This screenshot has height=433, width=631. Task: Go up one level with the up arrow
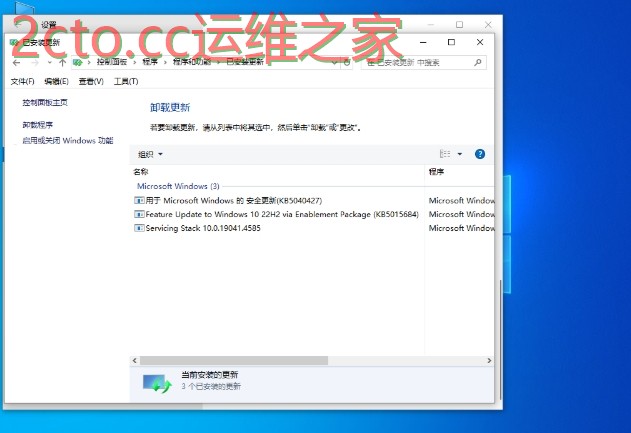pyautogui.click(x=62, y=63)
